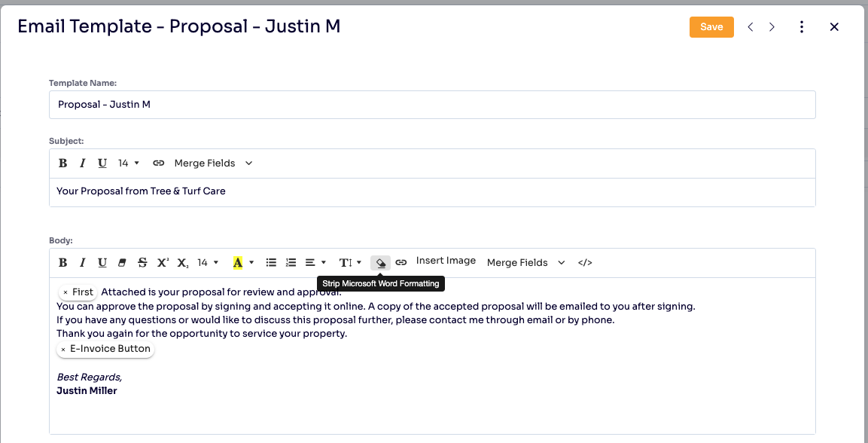Open the HTML code view
Screen dimensions: 868x443
585,262
